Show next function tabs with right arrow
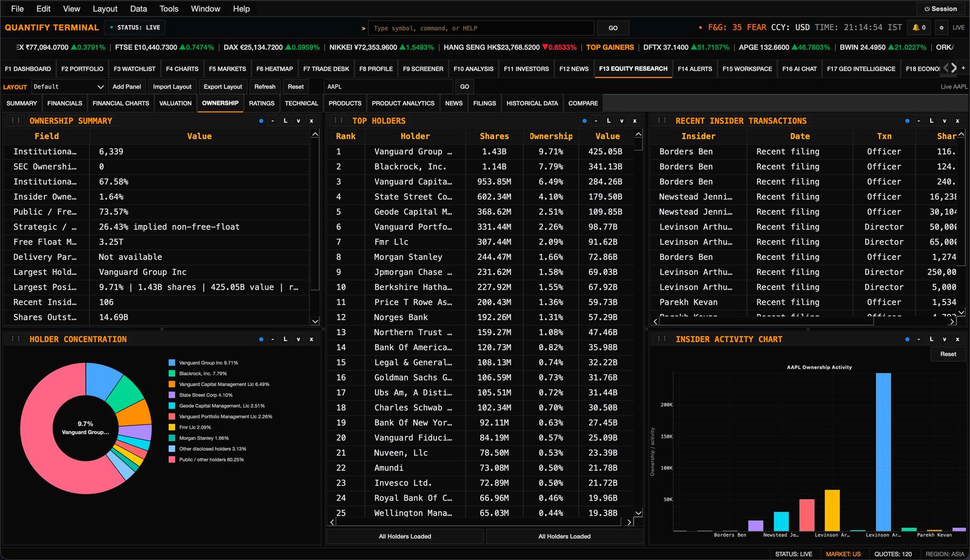This screenshot has height=560, width=970. point(954,68)
